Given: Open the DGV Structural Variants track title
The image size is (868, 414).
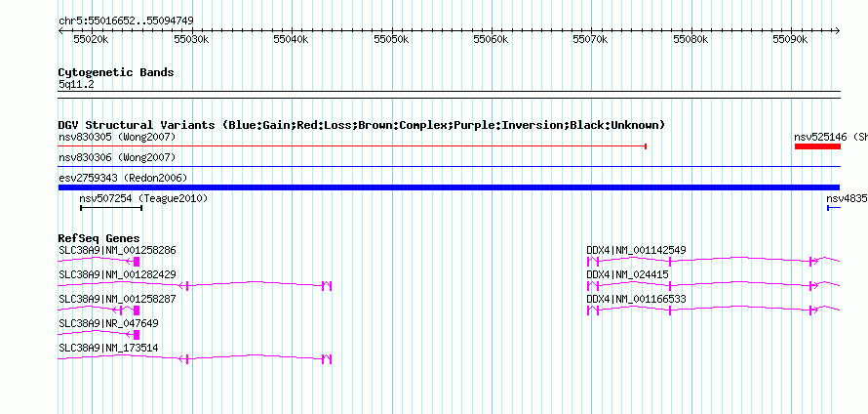Looking at the screenshot, I should tap(361, 125).
